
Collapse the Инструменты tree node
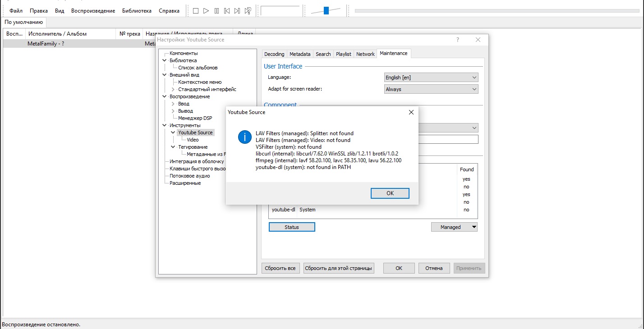[165, 125]
